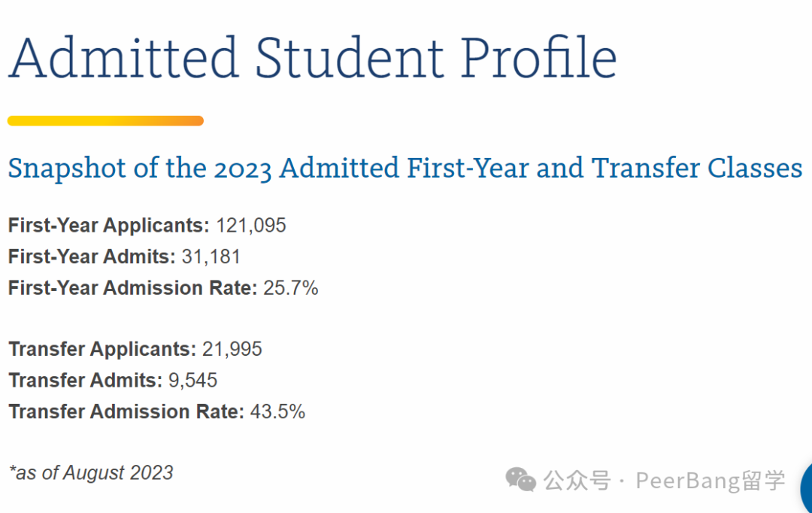This screenshot has height=513, width=812.
Task: Click the 25.7% admission rate value
Action: (291, 288)
